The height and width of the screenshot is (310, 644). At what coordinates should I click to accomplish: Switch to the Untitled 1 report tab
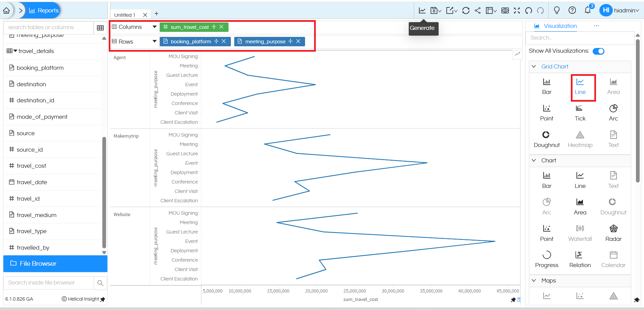(125, 15)
